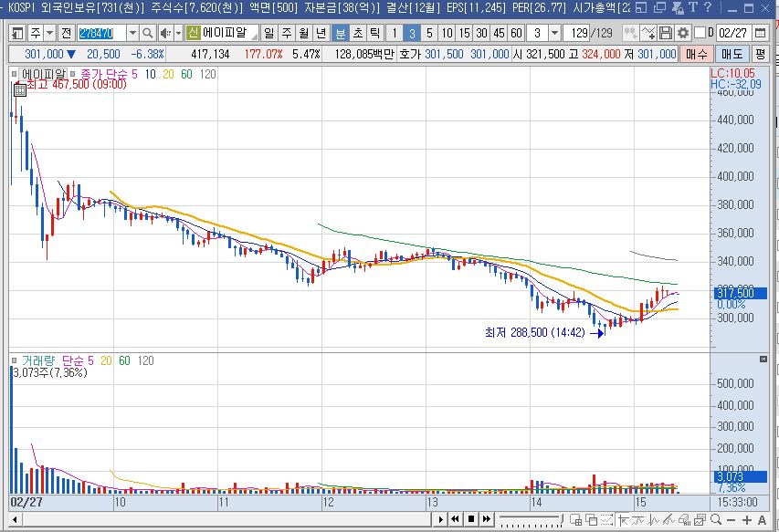Screen dimensions: 779x532
Task: Click the 평 button beside 매도
Action: (x=760, y=54)
